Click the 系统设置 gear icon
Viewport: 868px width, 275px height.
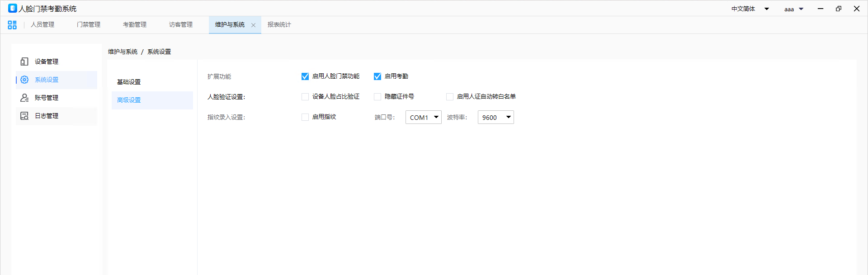(x=24, y=80)
